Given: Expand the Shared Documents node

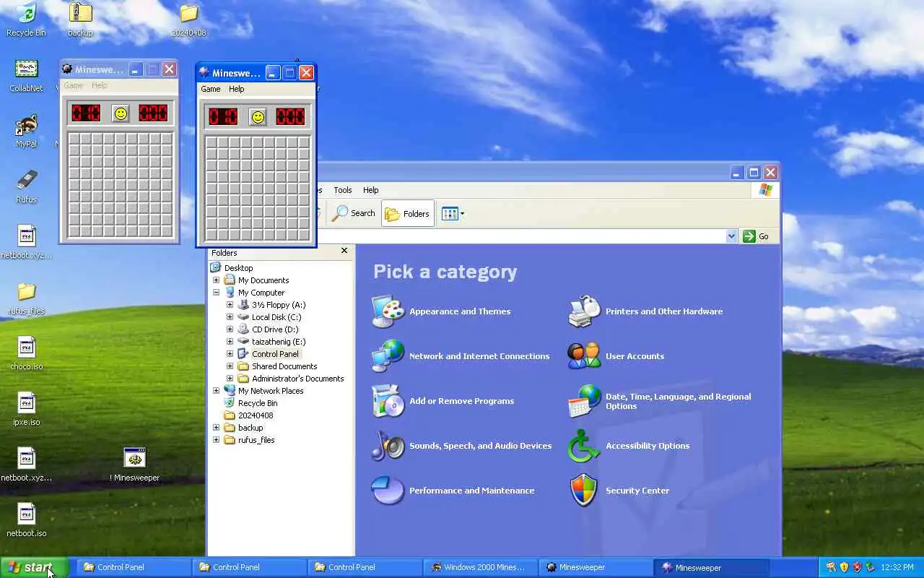Looking at the screenshot, I should (x=230, y=366).
